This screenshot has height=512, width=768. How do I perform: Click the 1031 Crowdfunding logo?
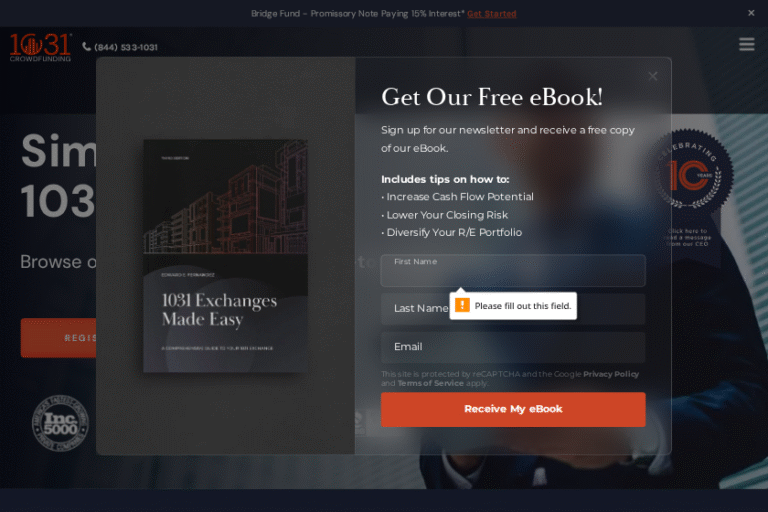(41, 47)
